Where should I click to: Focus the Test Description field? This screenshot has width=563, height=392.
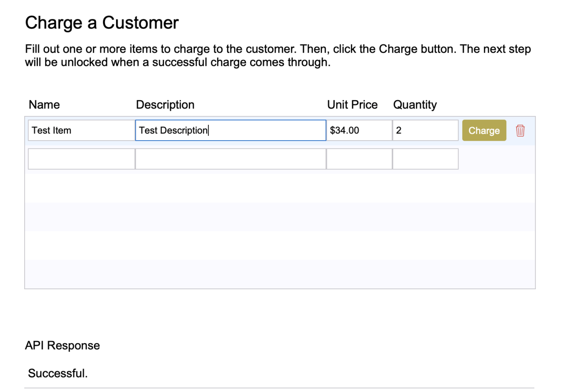coord(230,131)
